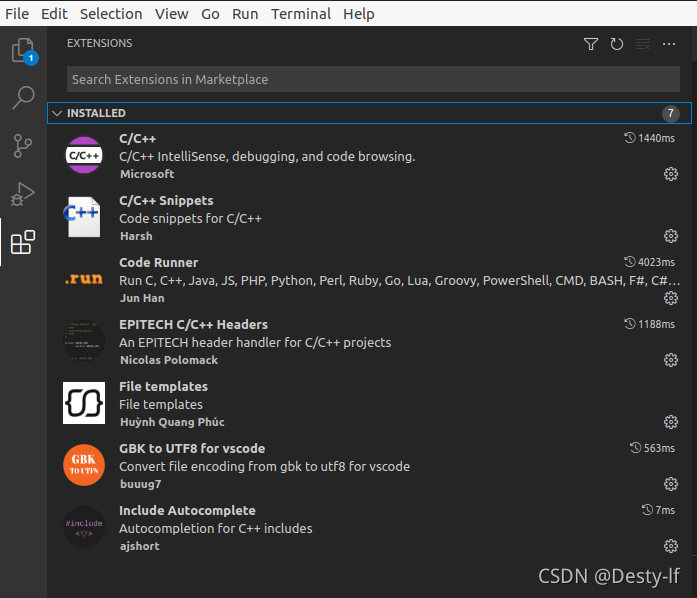This screenshot has height=598, width=697.
Task: Click the Huỳnh Quang Phúc publisher name
Action: click(172, 421)
